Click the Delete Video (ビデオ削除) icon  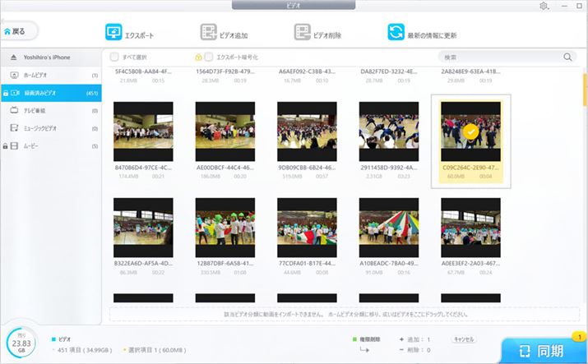click(302, 34)
